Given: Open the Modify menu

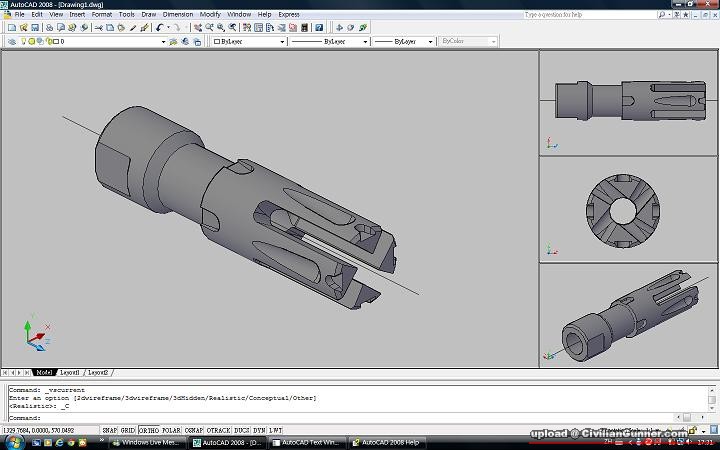Looking at the screenshot, I should [x=210, y=15].
